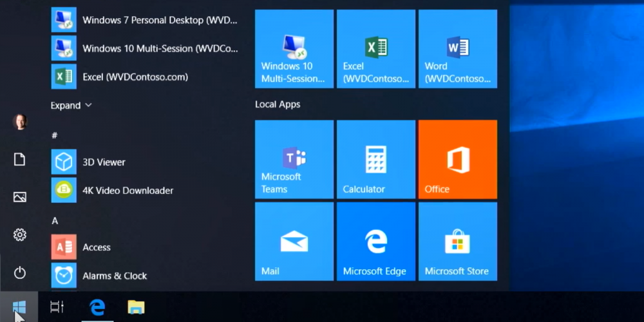Open 3D Viewer app
Screen dimensions: 644x322
(x=144, y=162)
